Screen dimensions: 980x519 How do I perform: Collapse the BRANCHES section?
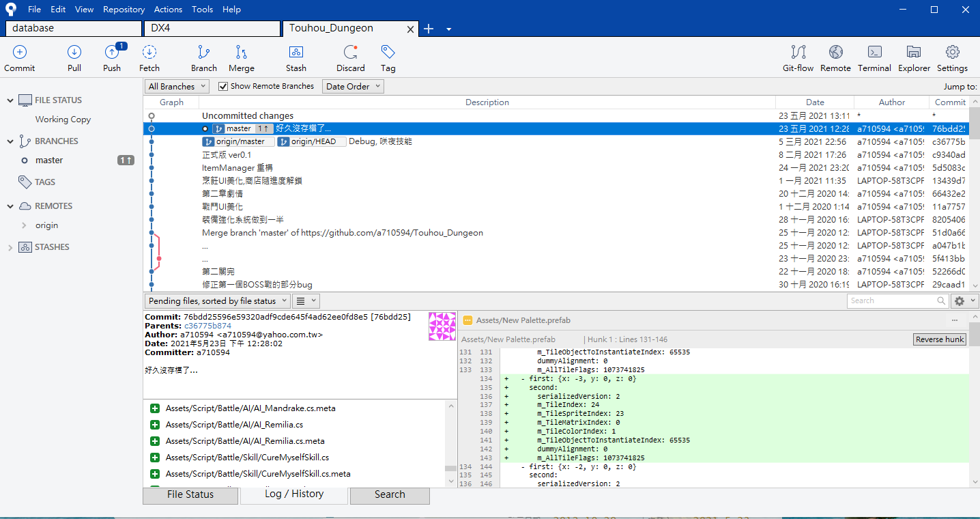point(10,141)
